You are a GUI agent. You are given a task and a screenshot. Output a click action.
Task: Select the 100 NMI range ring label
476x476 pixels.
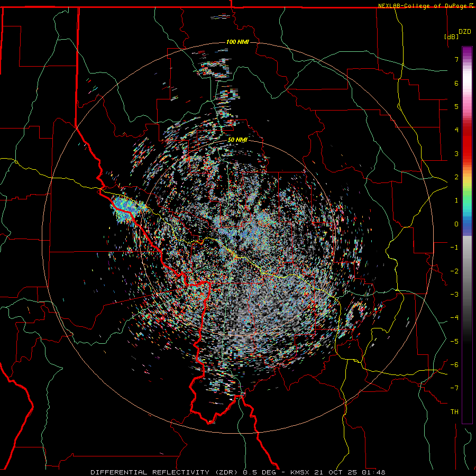(237, 42)
